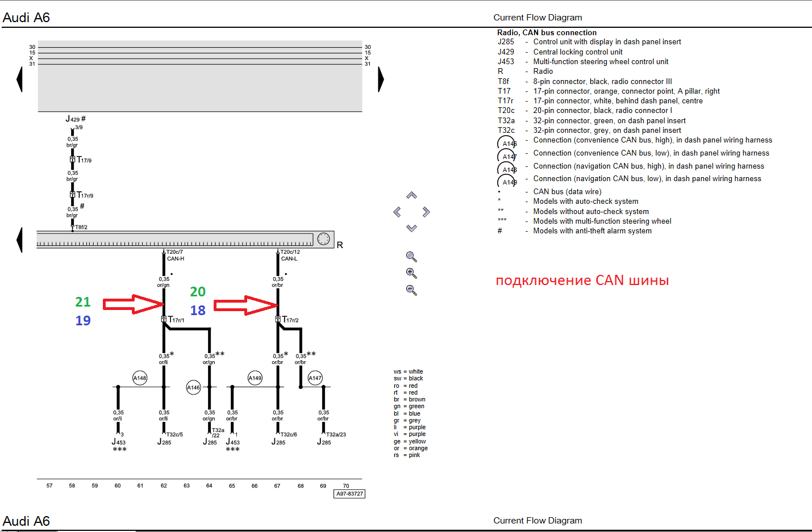
Task: Click the letter R label beside the radio
Action: click(340, 245)
